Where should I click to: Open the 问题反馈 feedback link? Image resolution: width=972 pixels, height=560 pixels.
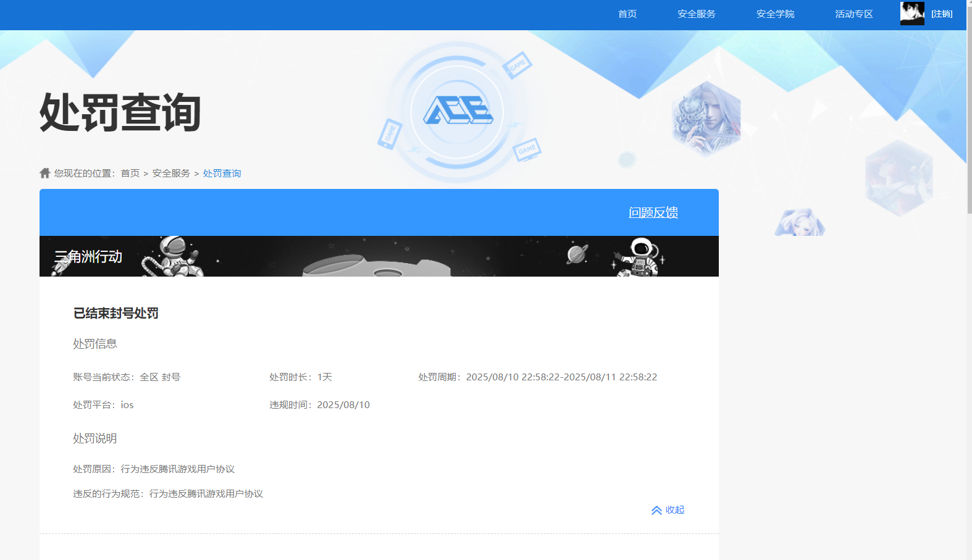[x=653, y=212]
